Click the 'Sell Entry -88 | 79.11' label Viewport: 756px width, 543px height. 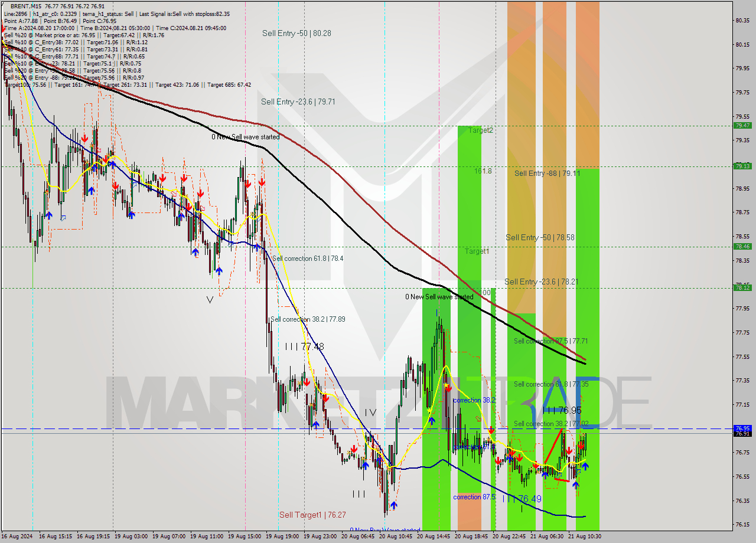tap(547, 173)
